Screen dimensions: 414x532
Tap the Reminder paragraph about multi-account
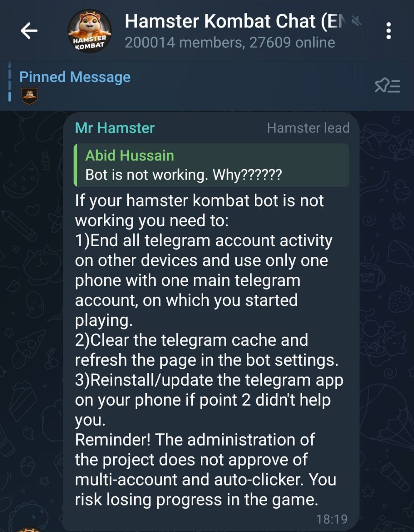click(205, 470)
